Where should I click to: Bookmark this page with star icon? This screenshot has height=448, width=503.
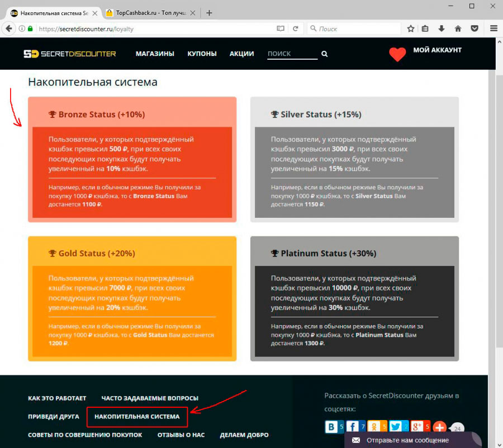click(x=410, y=29)
